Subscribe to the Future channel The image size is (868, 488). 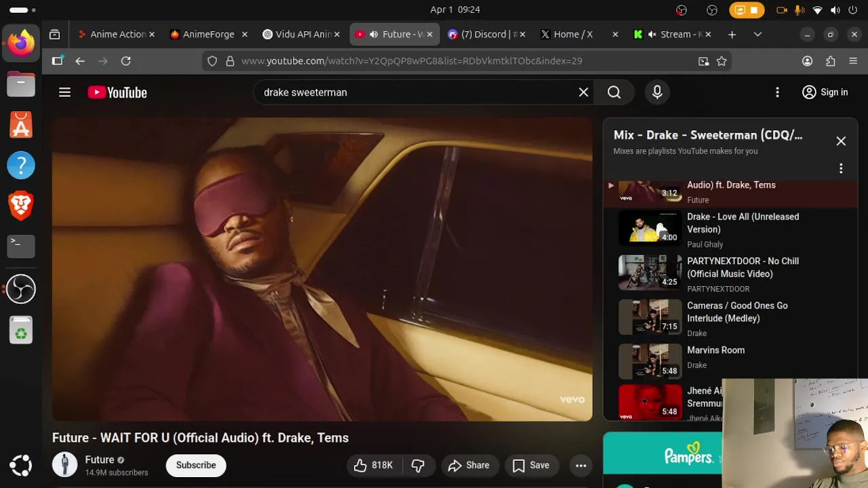(196, 465)
